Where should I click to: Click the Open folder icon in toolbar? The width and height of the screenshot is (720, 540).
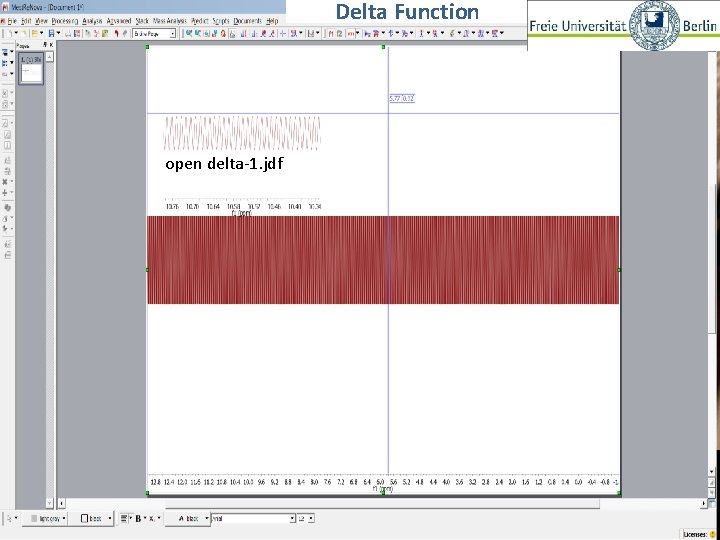pos(34,33)
